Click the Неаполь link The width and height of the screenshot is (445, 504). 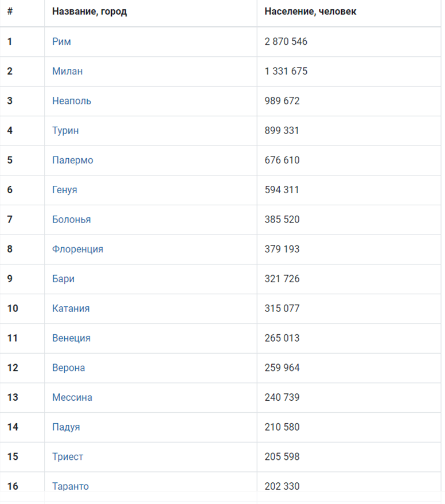point(72,101)
